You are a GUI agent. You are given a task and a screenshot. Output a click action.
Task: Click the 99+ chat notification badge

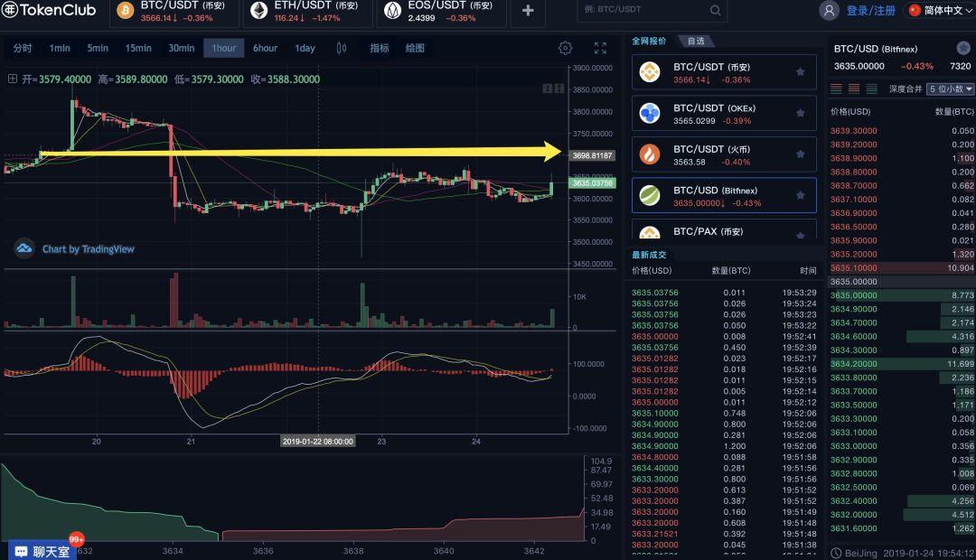pos(77,539)
